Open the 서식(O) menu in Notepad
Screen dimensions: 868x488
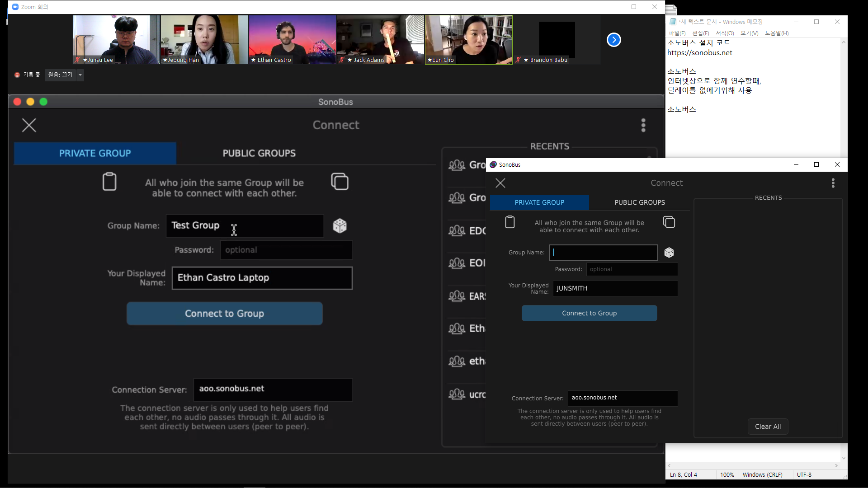point(724,33)
